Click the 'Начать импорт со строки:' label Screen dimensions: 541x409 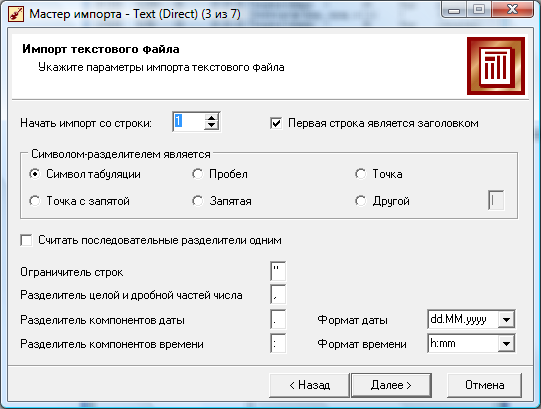click(x=86, y=123)
